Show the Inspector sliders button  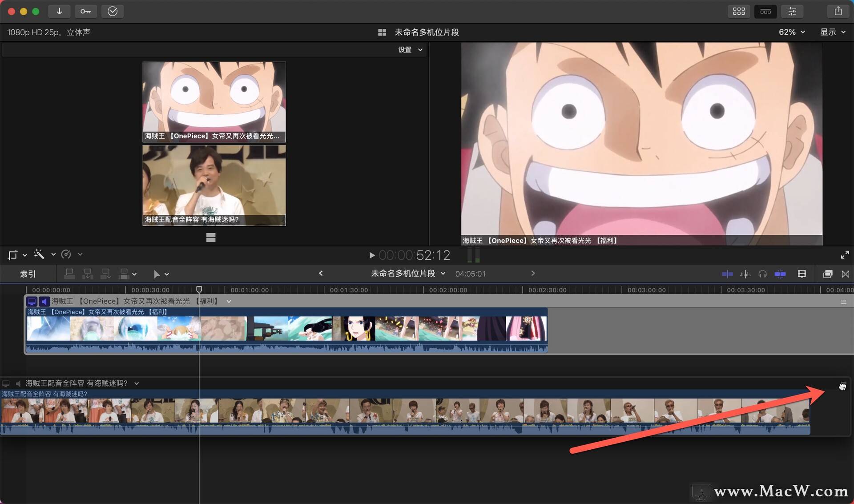[x=792, y=11]
